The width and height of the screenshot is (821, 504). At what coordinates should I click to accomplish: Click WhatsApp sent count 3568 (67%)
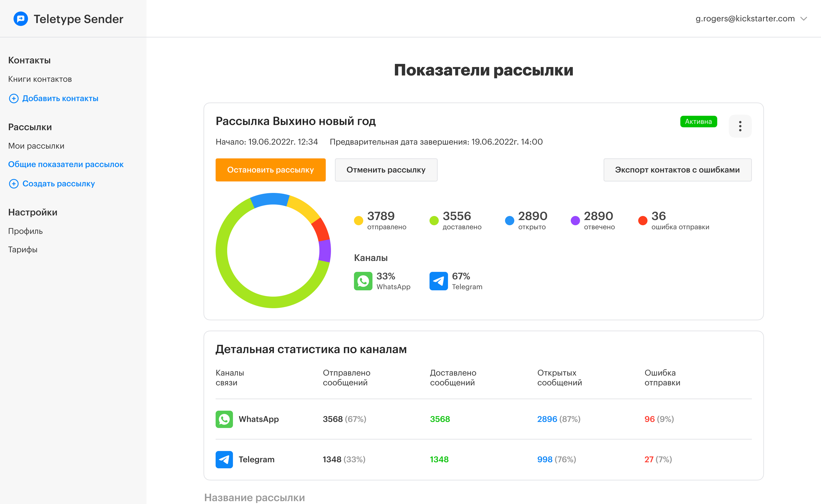(x=344, y=419)
